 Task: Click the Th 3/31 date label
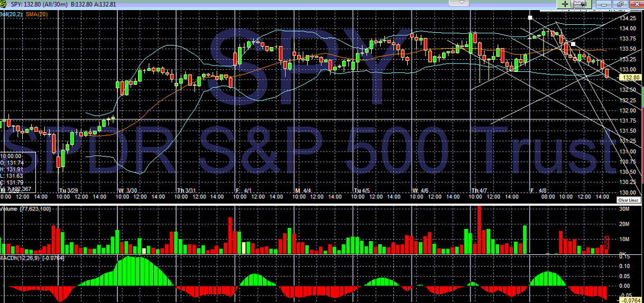(186, 190)
